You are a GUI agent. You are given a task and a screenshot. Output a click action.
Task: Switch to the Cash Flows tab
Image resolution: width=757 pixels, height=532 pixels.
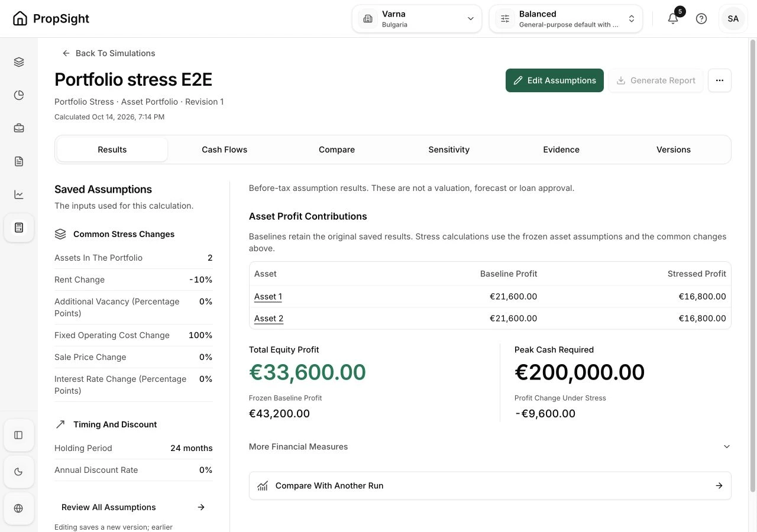[x=225, y=150]
